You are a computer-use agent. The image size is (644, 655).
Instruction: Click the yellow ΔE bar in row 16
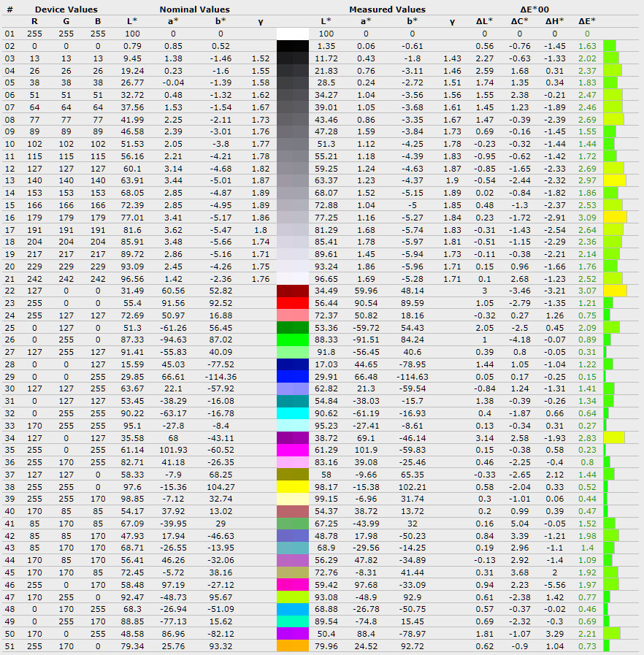coord(615,217)
